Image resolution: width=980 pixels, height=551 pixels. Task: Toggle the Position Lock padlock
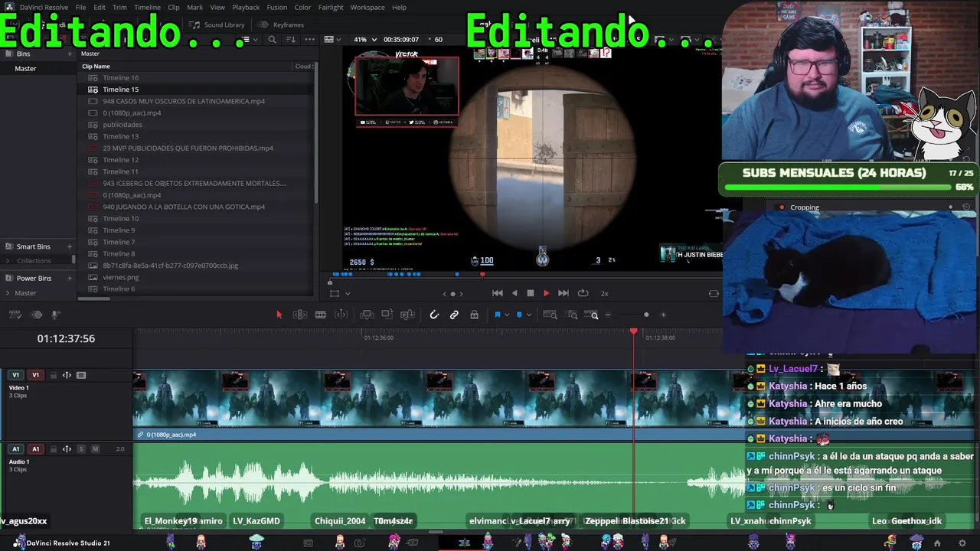click(475, 315)
